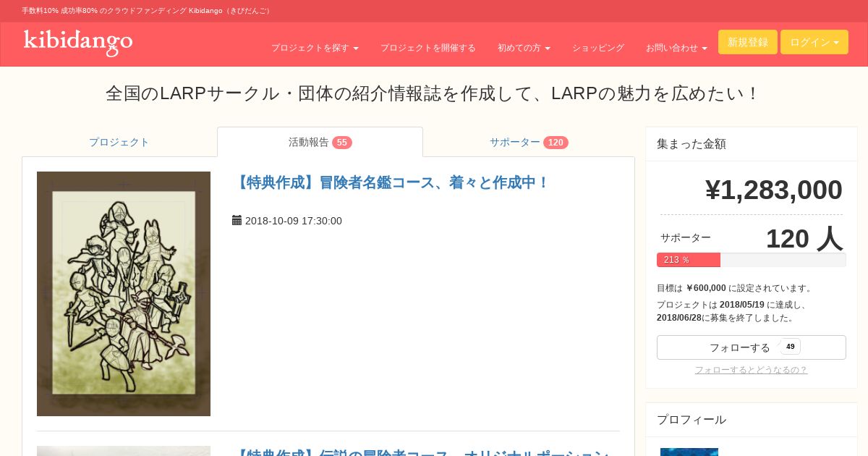Image resolution: width=868 pixels, height=456 pixels.
Task: Click the 目標は ¥600,000 goal text
Action: click(735, 288)
